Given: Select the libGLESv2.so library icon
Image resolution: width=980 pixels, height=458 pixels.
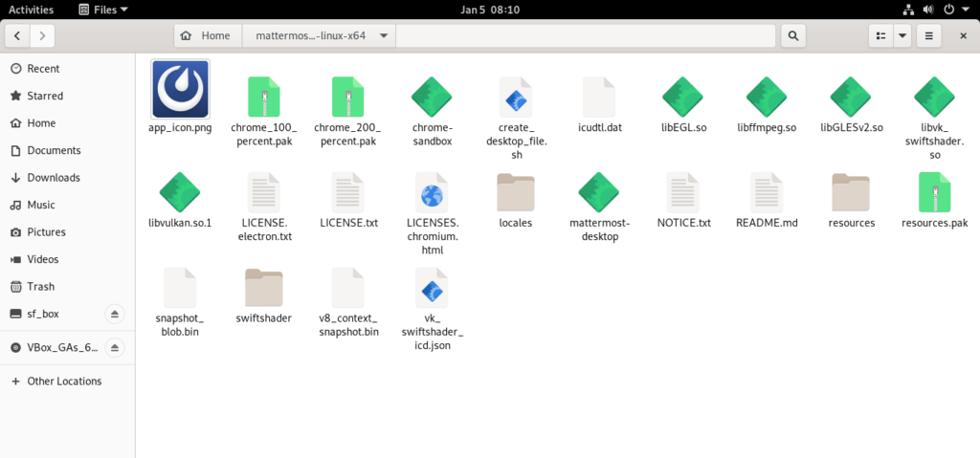Looking at the screenshot, I should (851, 97).
